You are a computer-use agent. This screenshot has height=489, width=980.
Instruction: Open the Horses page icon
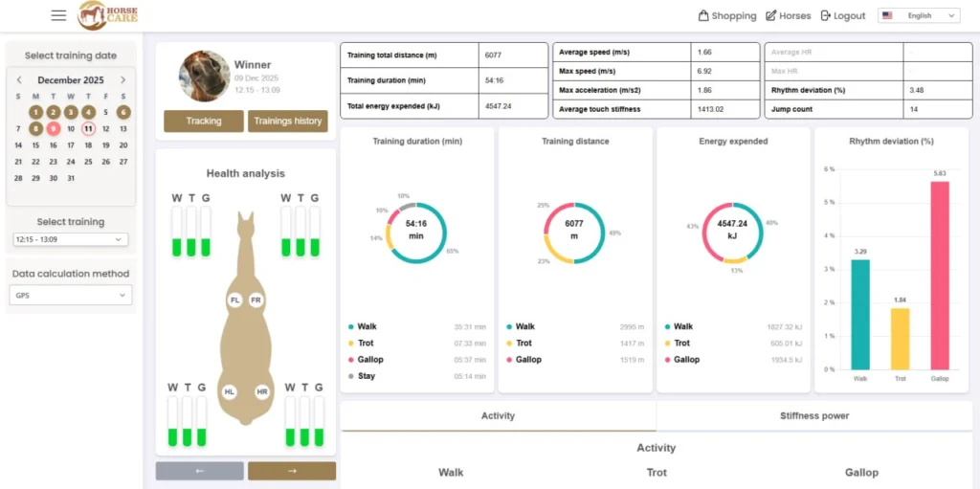(x=771, y=16)
